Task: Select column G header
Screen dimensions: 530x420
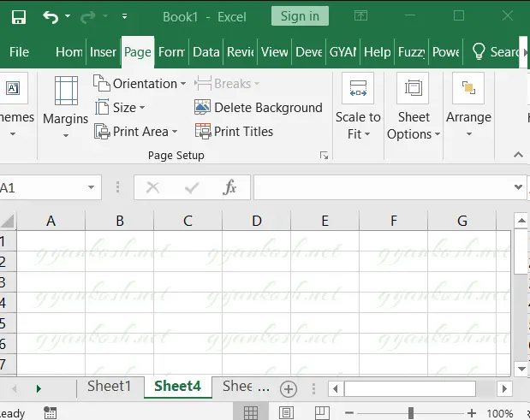Action: [462, 221]
